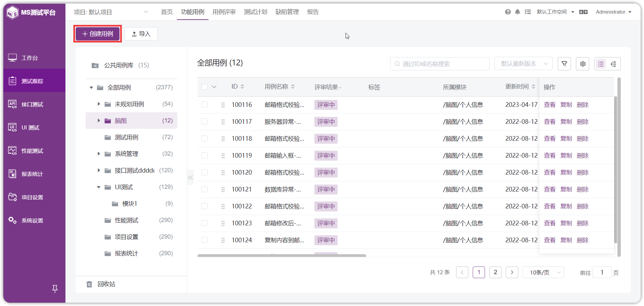
Task: Go to 工作台 in sidebar
Action: click(x=35, y=58)
